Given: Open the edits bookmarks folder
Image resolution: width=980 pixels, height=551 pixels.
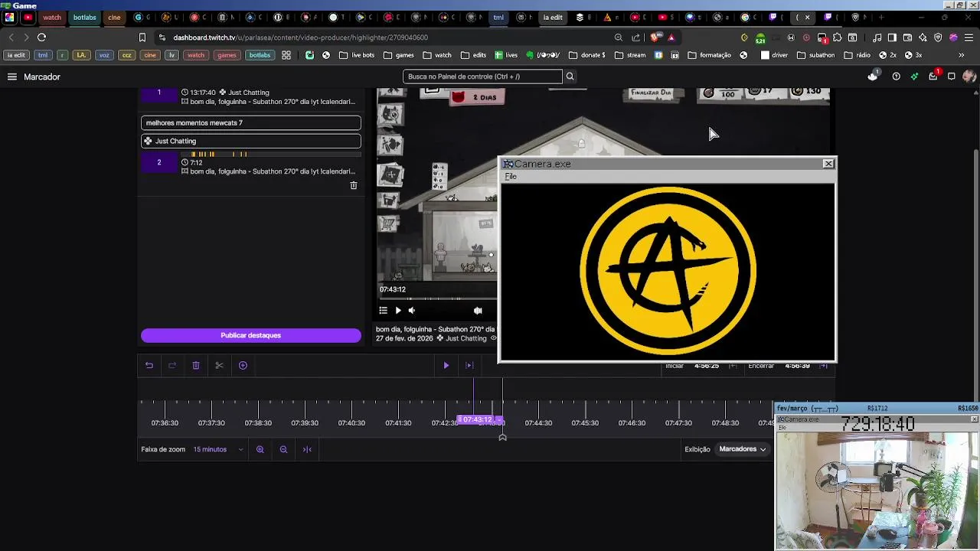Looking at the screenshot, I should [x=474, y=55].
